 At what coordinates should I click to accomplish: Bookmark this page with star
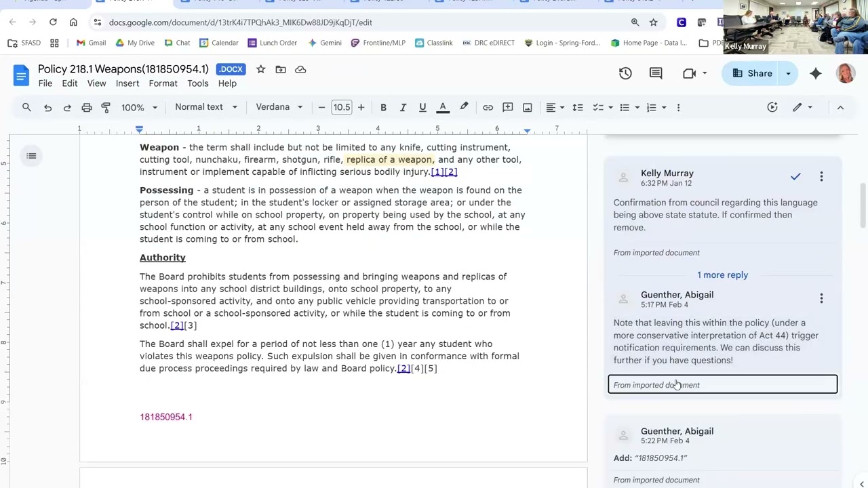654,22
